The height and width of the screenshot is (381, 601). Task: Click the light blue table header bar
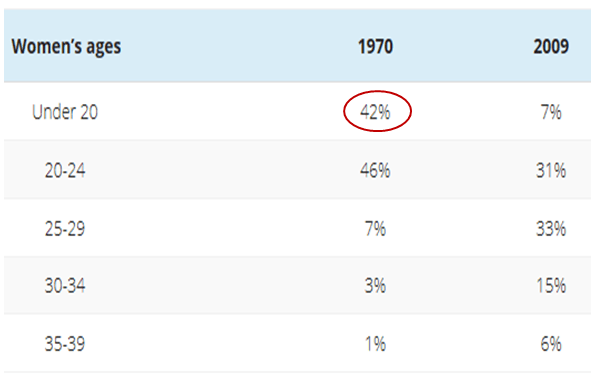tap(297, 46)
